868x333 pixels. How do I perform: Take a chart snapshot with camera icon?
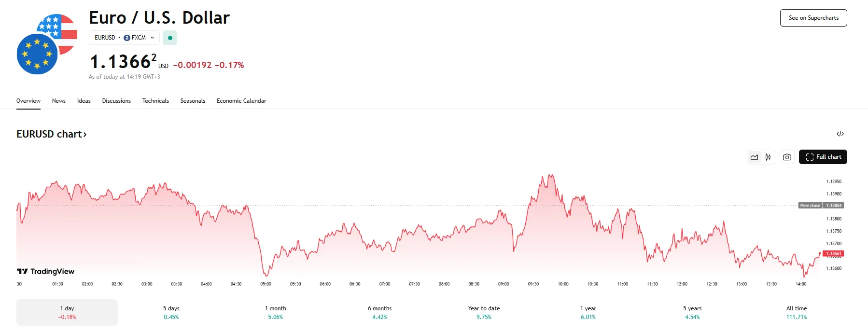point(787,157)
